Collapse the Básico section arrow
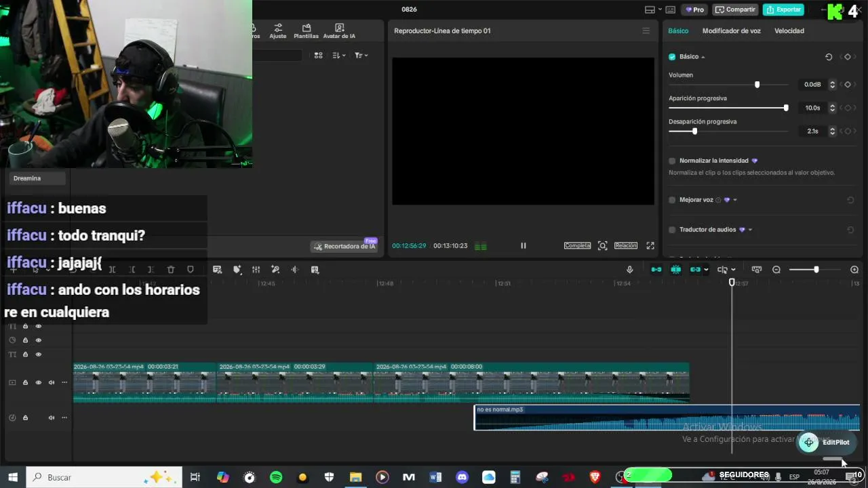The width and height of the screenshot is (868, 488). click(x=703, y=57)
